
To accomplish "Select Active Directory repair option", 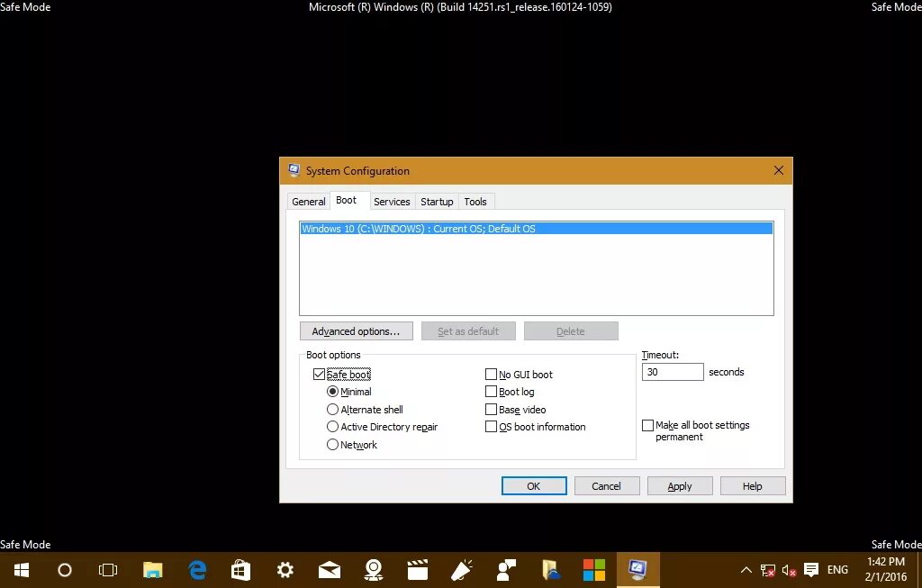I will [x=333, y=427].
